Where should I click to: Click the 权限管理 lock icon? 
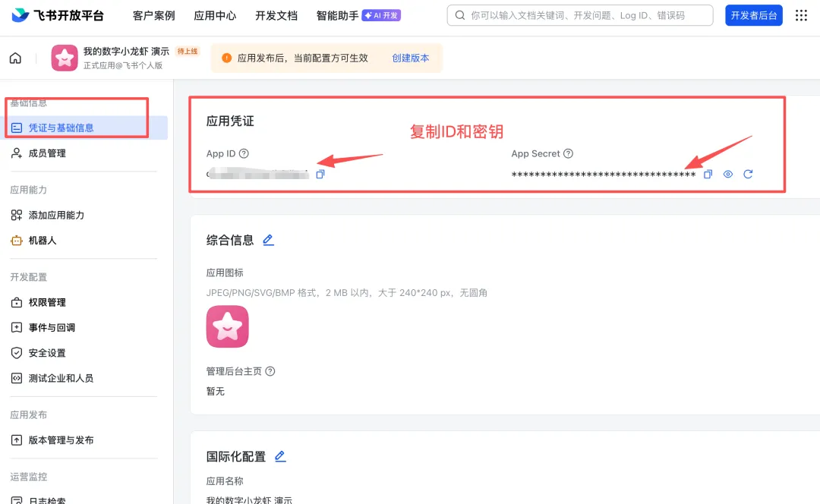click(17, 302)
